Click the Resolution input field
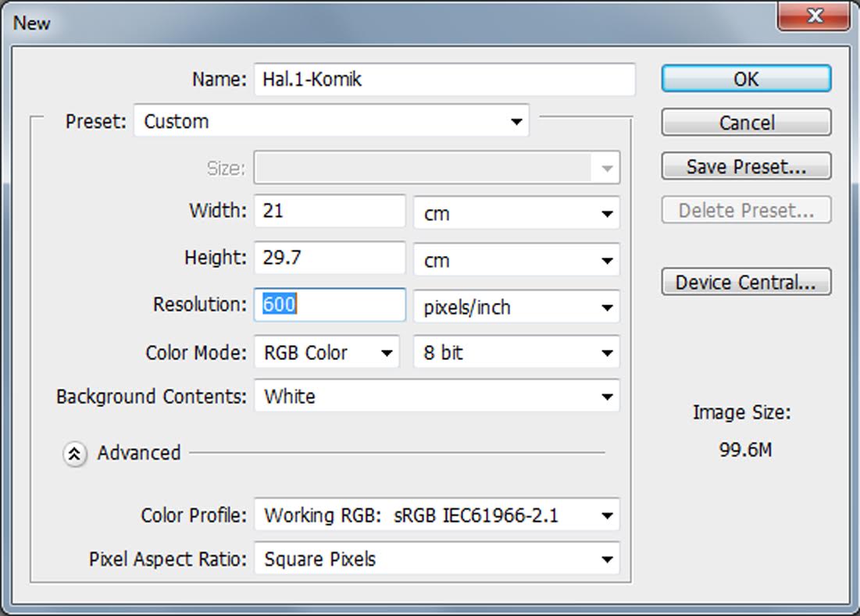Viewport: 860px width, 616px height. pos(329,305)
